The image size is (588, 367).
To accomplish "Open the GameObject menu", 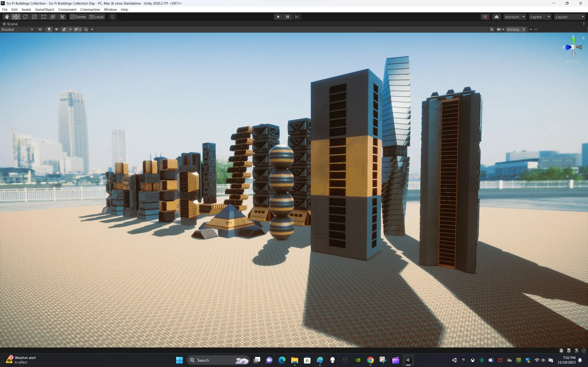I will click(45, 9).
